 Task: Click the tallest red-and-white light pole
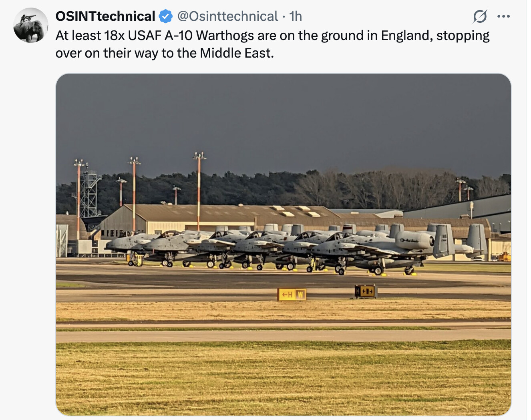(x=199, y=188)
